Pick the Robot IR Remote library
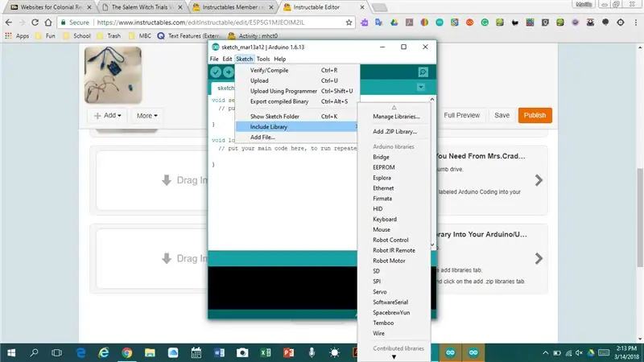 (394, 250)
